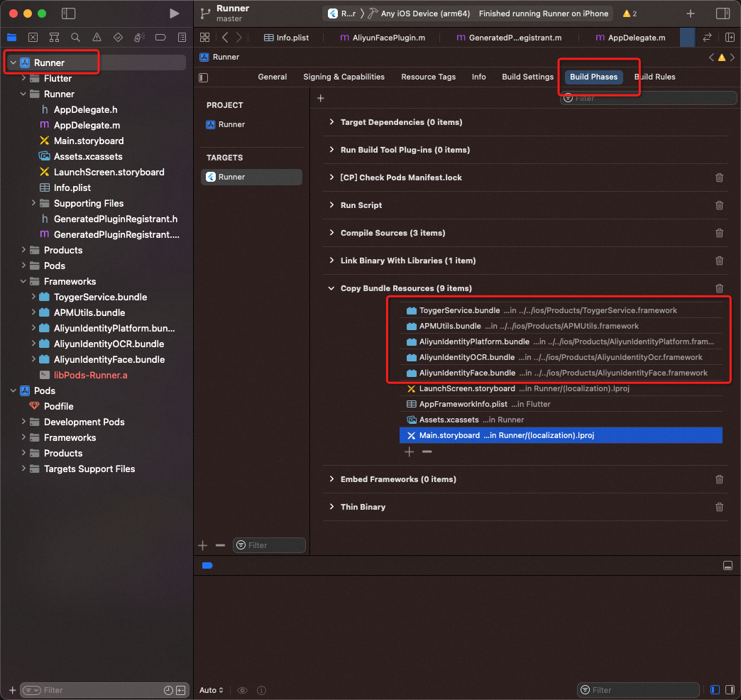Click the blue debug breakpoint toggle
The image size is (741, 700).
click(x=207, y=566)
